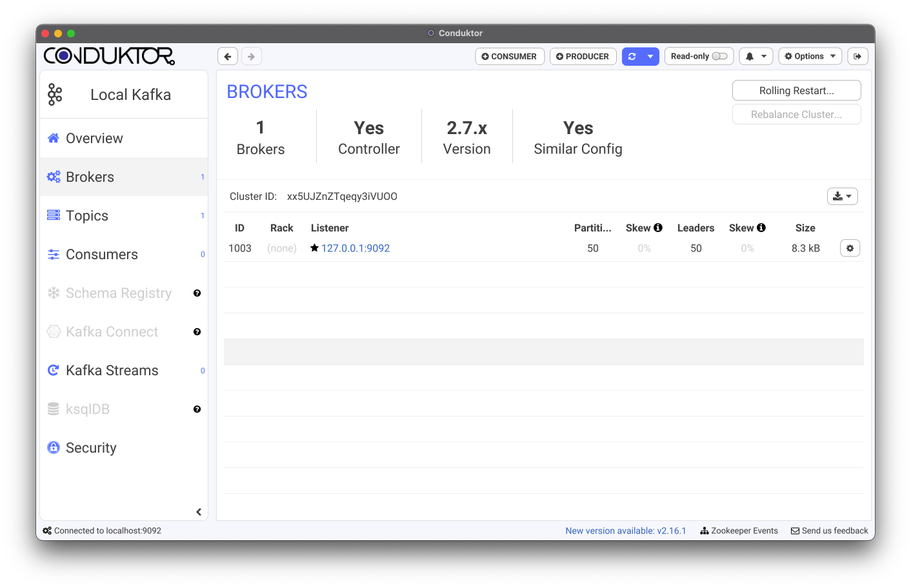
Task: Open a new CONSUMER
Action: (x=510, y=57)
